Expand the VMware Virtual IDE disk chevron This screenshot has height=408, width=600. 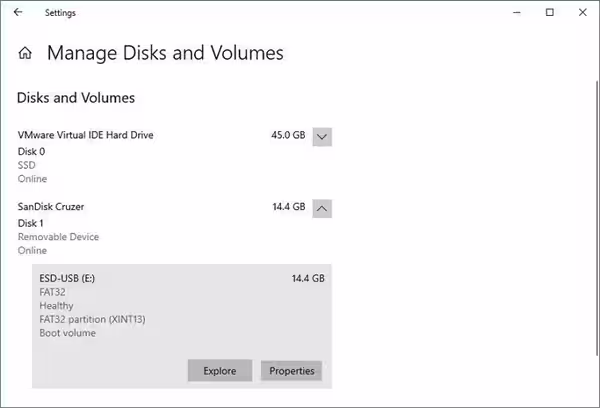point(322,137)
